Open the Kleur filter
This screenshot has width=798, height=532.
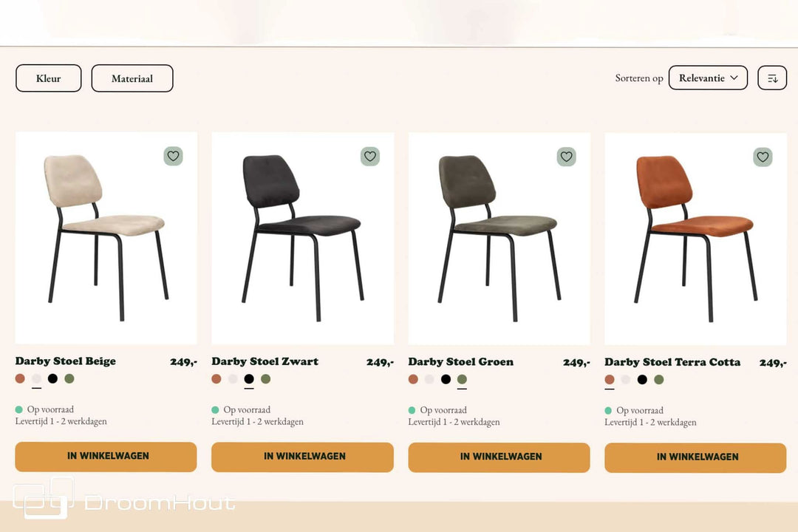(49, 78)
